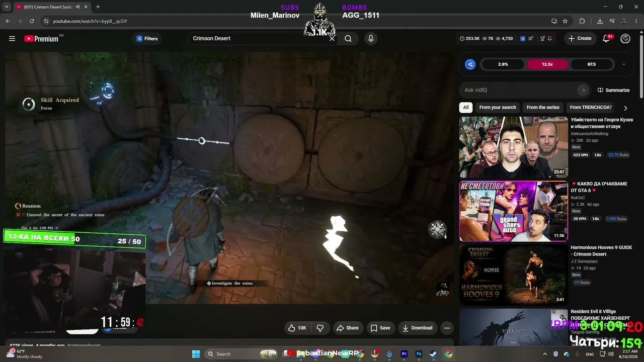Image resolution: width=644 pixels, height=362 pixels.
Task: Click the youtube.com address bar
Action: point(297,21)
